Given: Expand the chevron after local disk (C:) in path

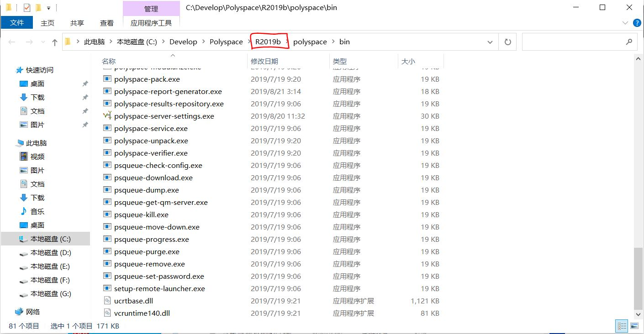Looking at the screenshot, I should (163, 42).
